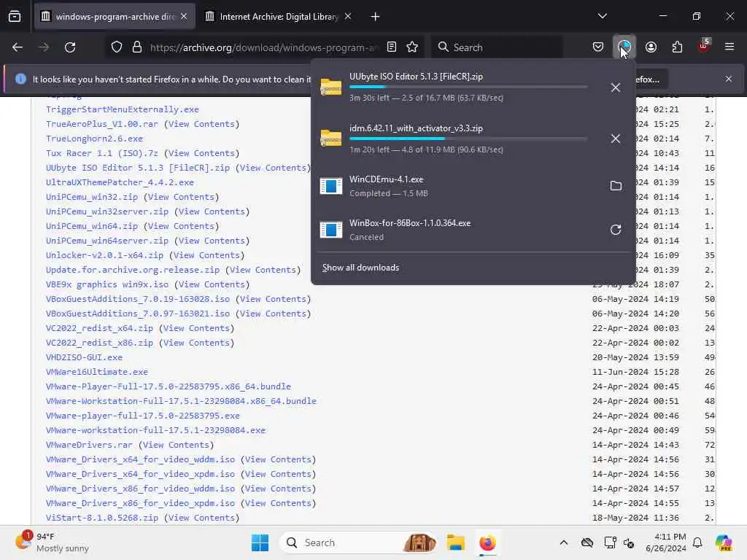Open weather widget showing 94°F

pyautogui.click(x=53, y=542)
